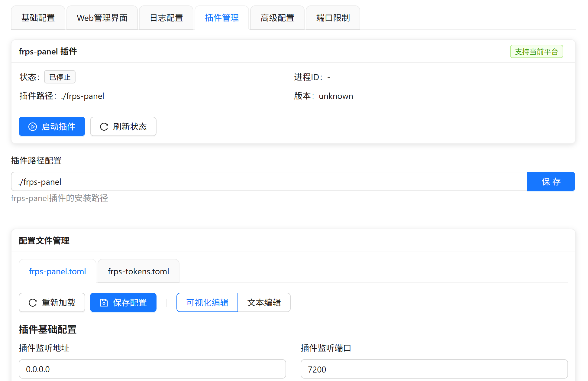Select 可视化编辑 editing mode
The image size is (588, 381).
pyautogui.click(x=207, y=302)
